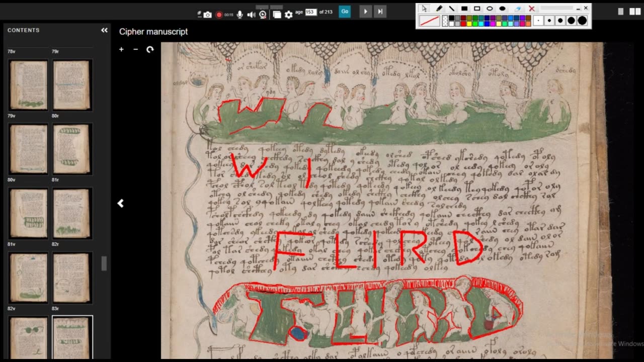The image size is (644, 362).
Task: Click the red record button
Action: (219, 15)
